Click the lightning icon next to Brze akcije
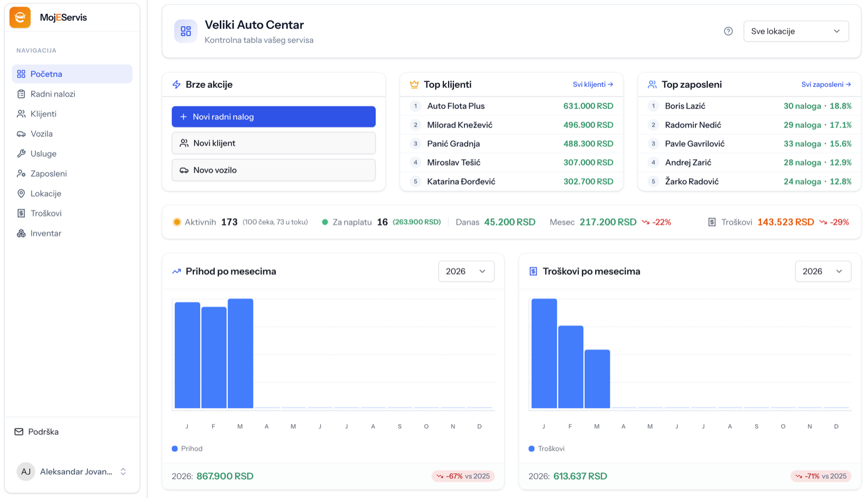This screenshot has width=868, height=498. (176, 85)
